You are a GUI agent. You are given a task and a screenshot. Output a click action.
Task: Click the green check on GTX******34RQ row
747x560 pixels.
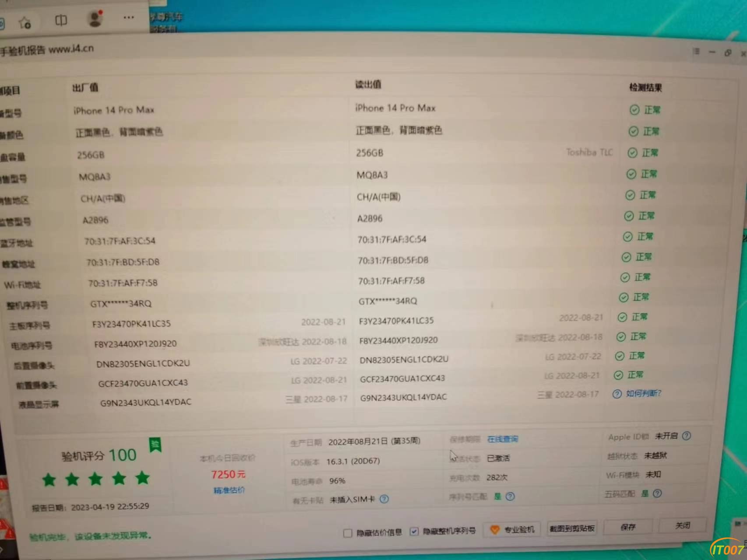coord(624,297)
